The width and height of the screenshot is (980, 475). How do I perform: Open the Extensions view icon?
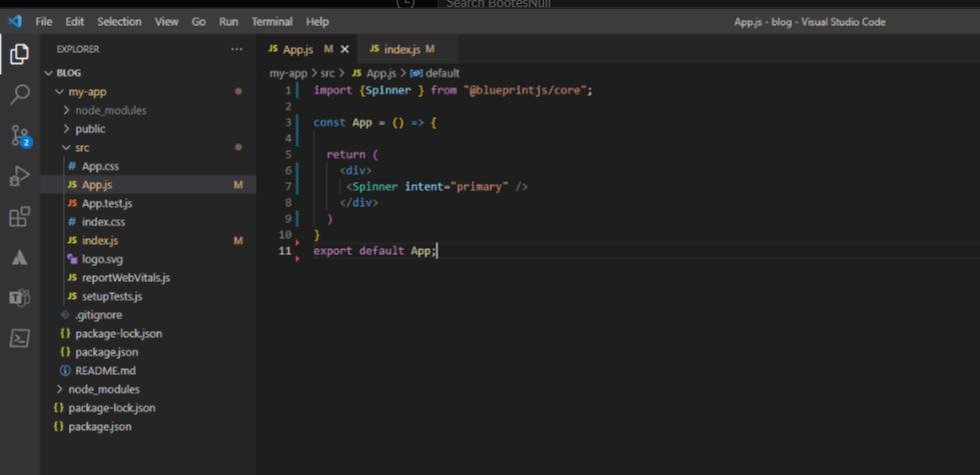(19, 217)
